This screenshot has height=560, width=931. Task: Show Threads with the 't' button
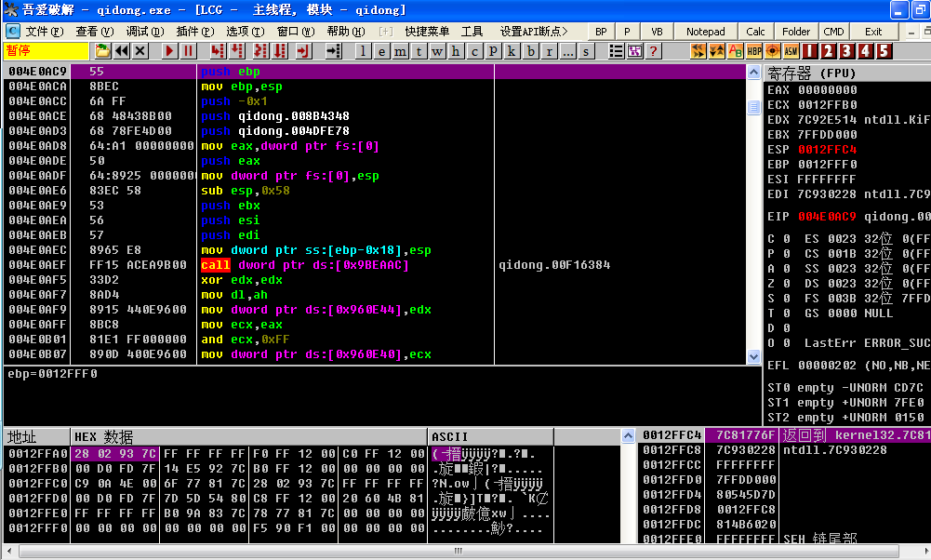[x=419, y=51]
